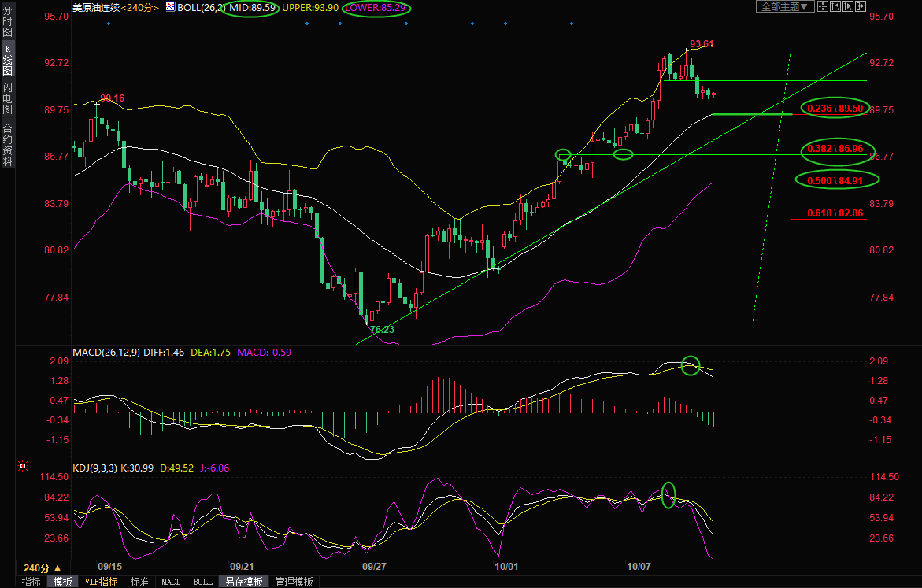Viewport: 922px width, 588px height.
Task: Open the 全部主题 dropdown
Action: click(x=783, y=6)
